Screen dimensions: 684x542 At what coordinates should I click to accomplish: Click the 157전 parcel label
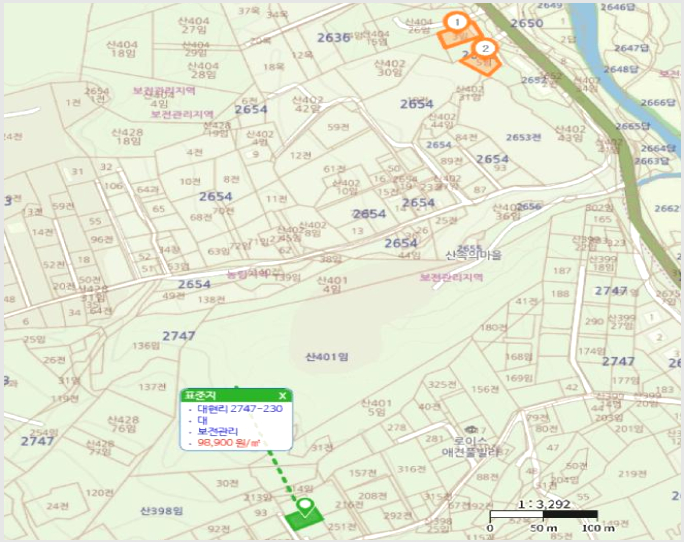coord(363,473)
